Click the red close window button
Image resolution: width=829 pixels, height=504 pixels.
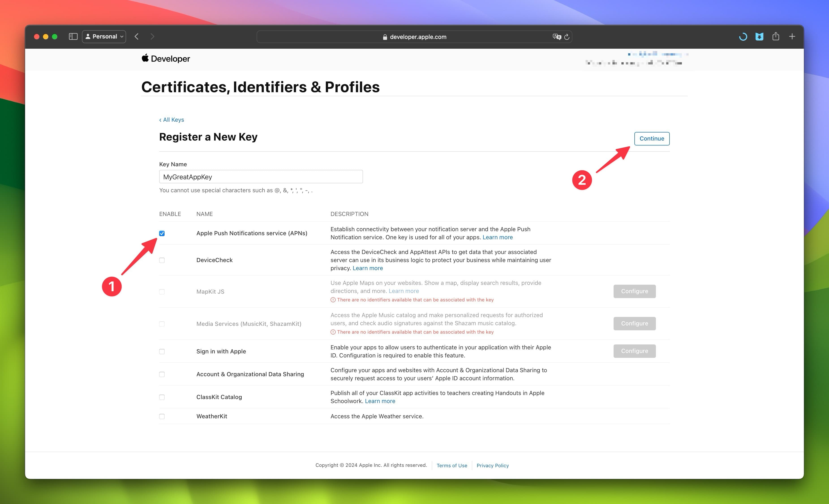pos(37,36)
